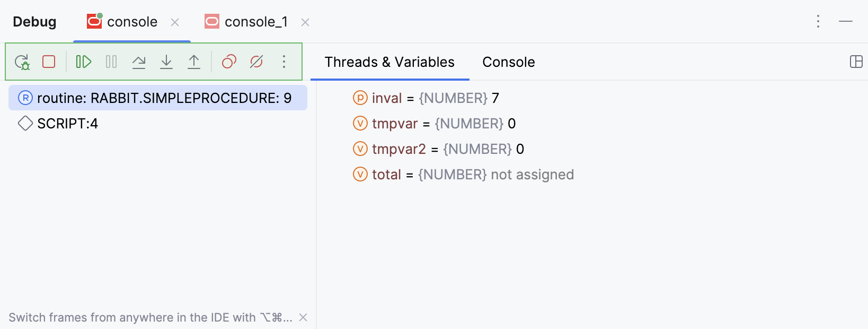View all breakpoints
The width and height of the screenshot is (868, 329).
click(x=229, y=62)
